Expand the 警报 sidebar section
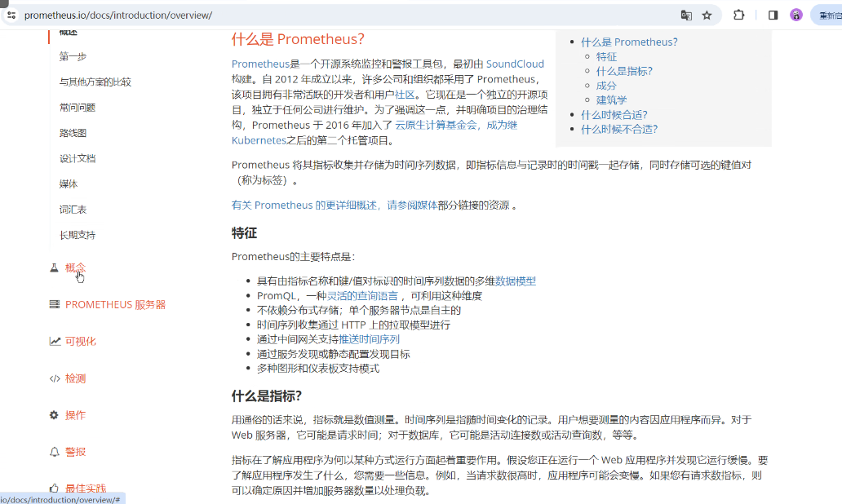Viewport: 842px width, 504px height. pyautogui.click(x=75, y=452)
